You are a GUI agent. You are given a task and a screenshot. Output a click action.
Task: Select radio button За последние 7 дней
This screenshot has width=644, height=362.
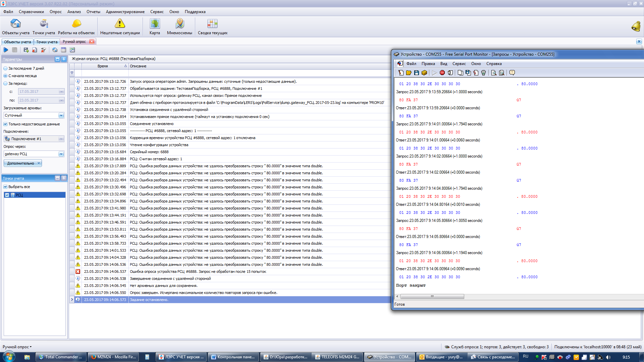pos(6,68)
